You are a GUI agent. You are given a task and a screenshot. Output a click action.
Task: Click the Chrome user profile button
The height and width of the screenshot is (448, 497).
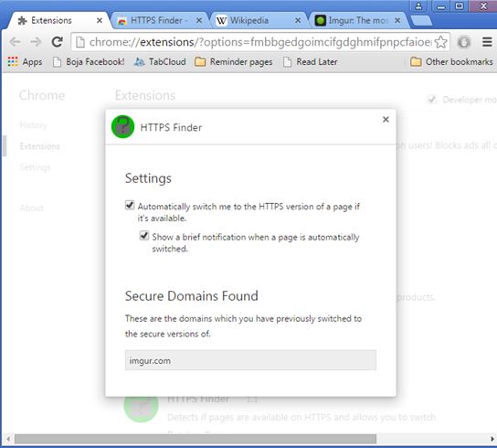418,5
